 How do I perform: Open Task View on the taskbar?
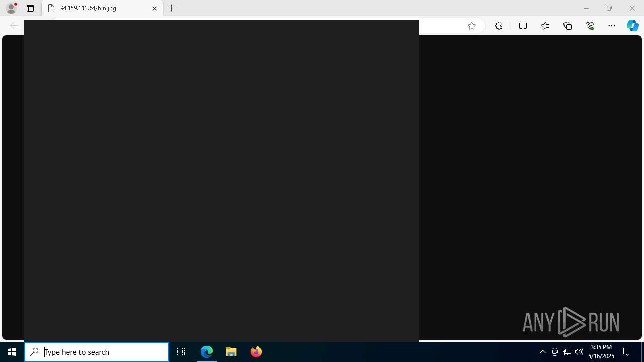pyautogui.click(x=181, y=352)
